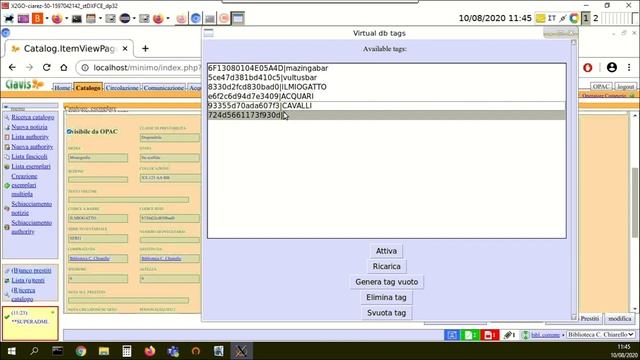Open the Circolazione tab
This screenshot has height=360, width=640.
click(122, 88)
